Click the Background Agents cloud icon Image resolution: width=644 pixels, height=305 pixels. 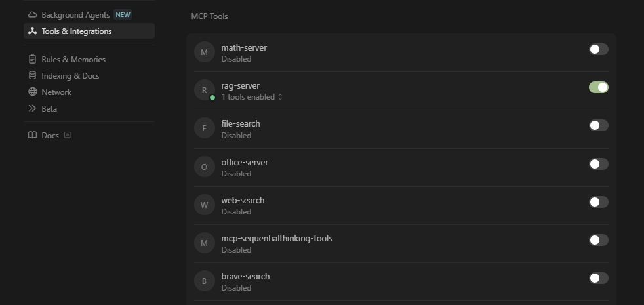click(x=32, y=14)
